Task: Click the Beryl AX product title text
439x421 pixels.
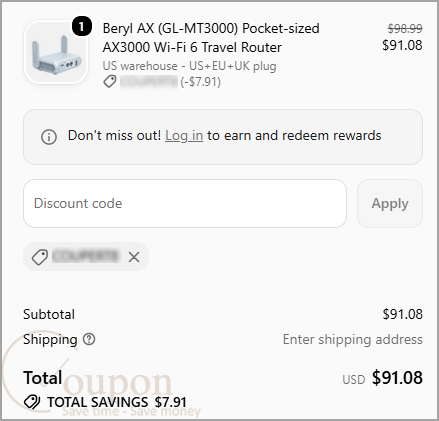Action: [211, 38]
